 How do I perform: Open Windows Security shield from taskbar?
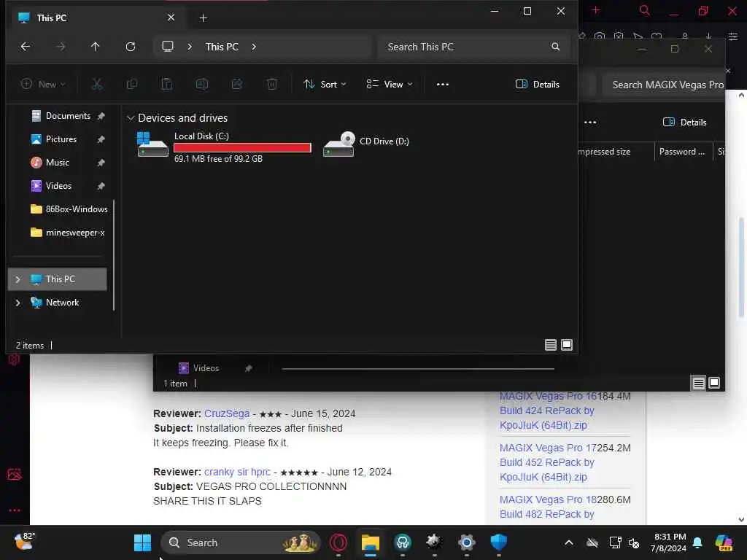[x=498, y=542]
